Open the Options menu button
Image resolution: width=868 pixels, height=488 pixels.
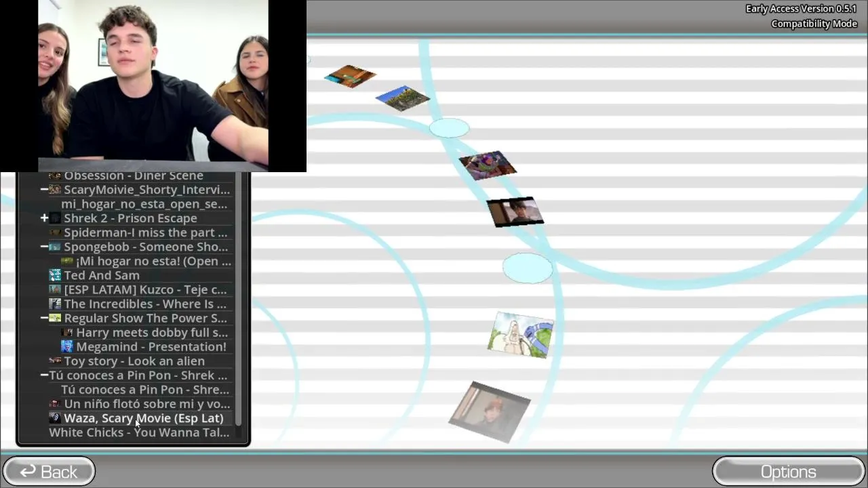tap(789, 472)
